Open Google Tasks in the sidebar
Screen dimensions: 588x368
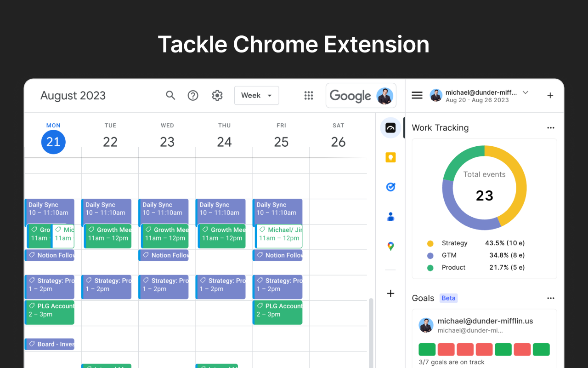pos(390,187)
